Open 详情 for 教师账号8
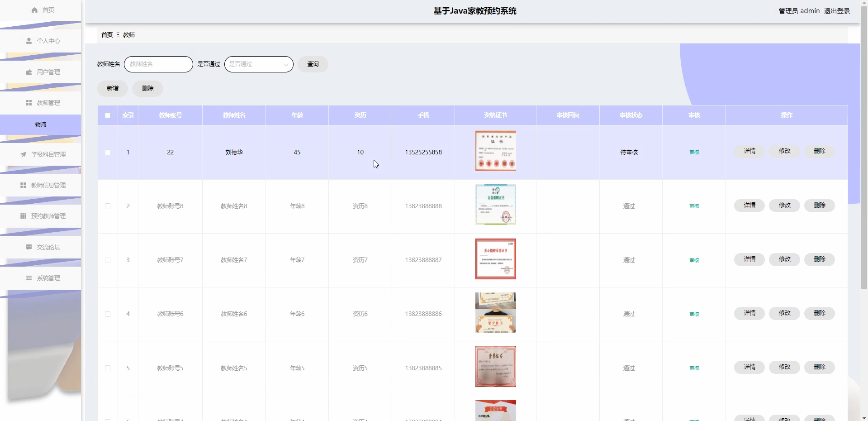 point(749,206)
